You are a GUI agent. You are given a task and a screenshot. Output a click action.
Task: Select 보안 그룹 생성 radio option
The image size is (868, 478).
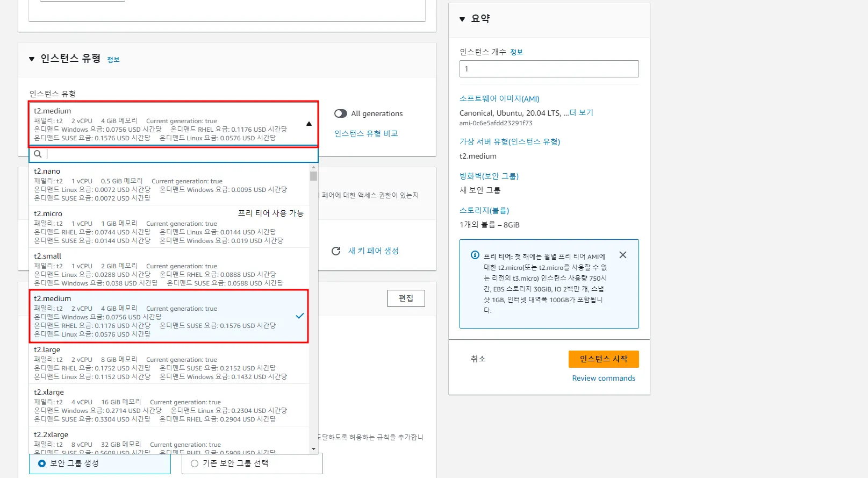[x=42, y=463]
